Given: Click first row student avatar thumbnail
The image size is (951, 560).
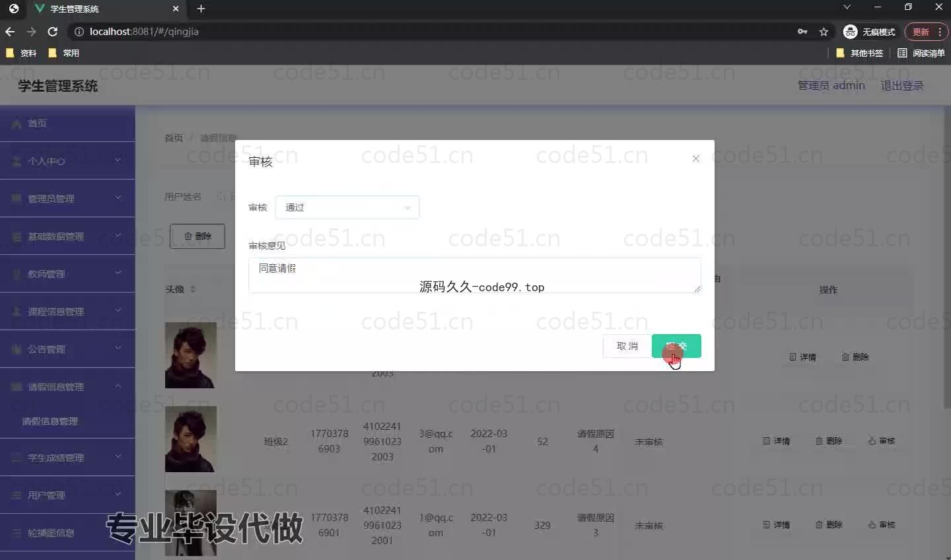Looking at the screenshot, I should tap(191, 355).
